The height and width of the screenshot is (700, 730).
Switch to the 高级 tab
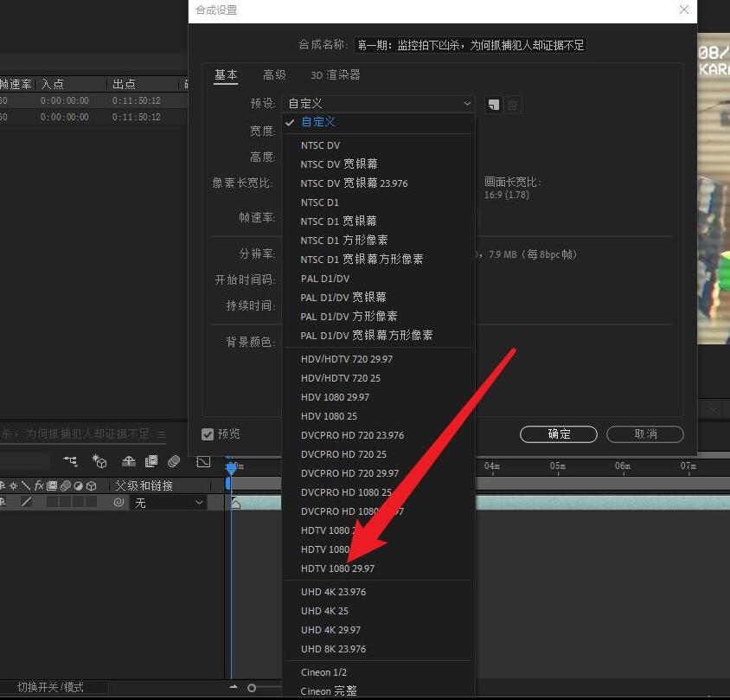pos(274,74)
